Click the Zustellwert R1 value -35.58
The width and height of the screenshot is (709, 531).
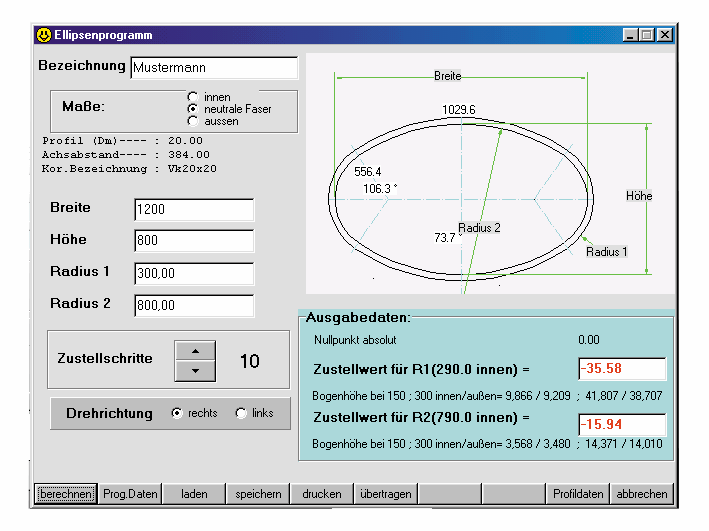click(622, 369)
